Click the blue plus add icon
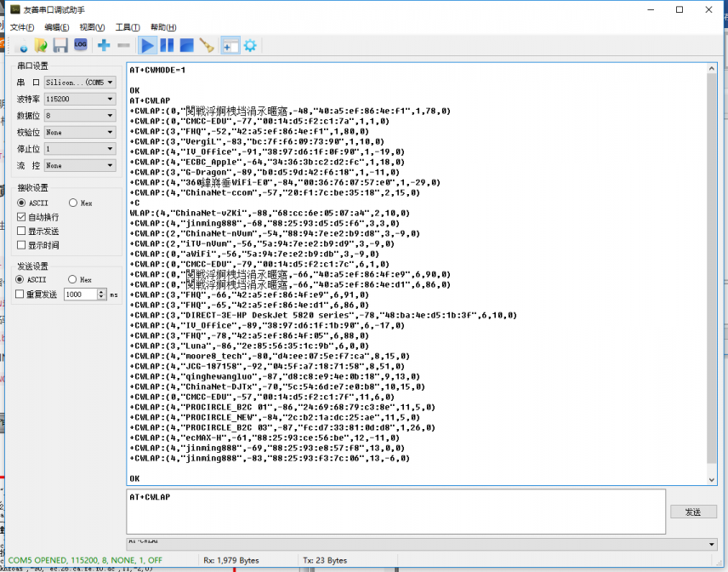The width and height of the screenshot is (728, 572). click(104, 45)
